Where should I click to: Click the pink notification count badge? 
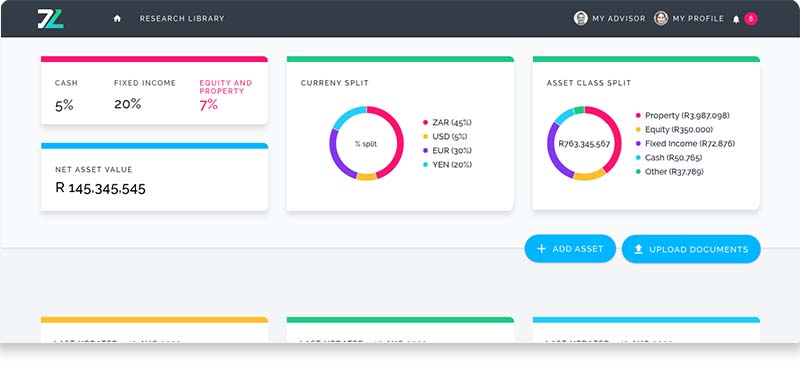tap(751, 19)
